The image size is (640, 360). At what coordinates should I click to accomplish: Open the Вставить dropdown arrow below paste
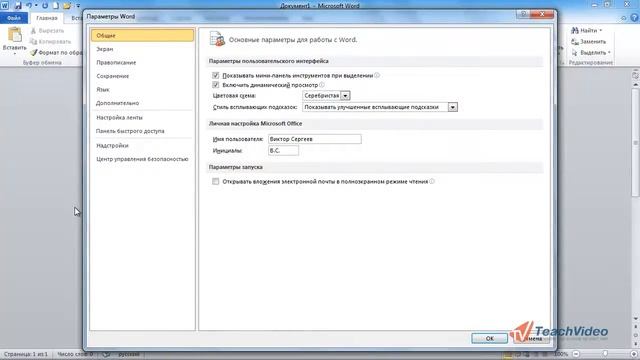15,53
